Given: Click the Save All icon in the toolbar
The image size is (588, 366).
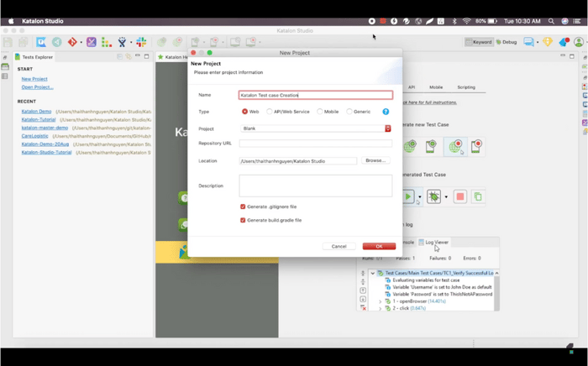Looking at the screenshot, I should point(24,42).
